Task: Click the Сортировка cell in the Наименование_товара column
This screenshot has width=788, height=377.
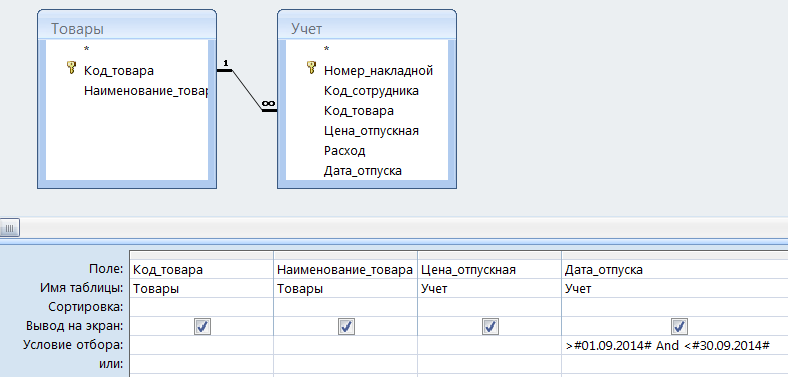Action: pyautogui.click(x=346, y=307)
